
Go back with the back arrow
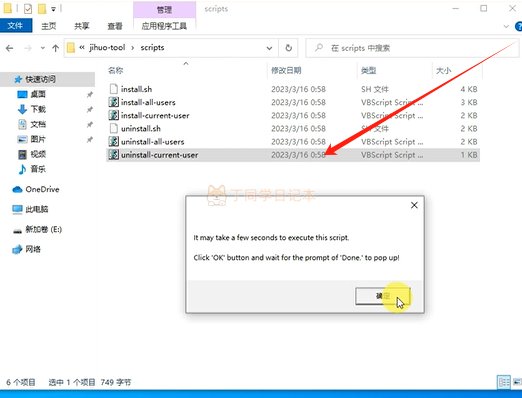coord(10,48)
